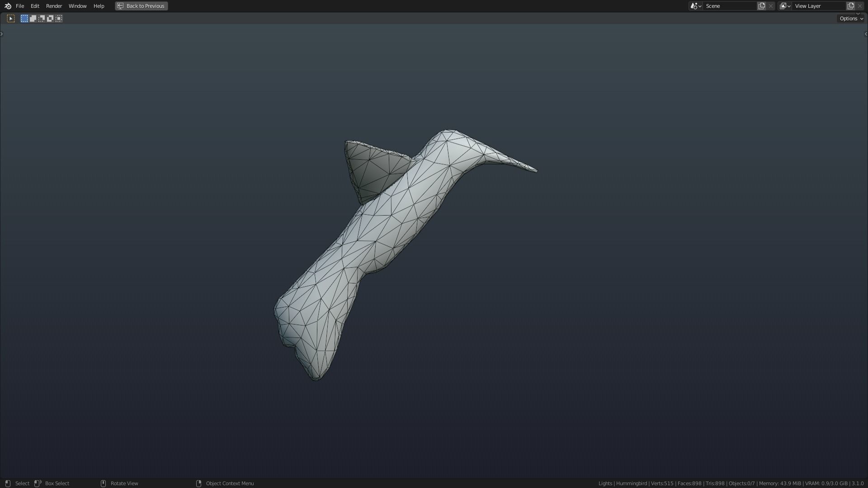Expand the Options dropdown
This screenshot has width=868, height=488.
point(851,19)
